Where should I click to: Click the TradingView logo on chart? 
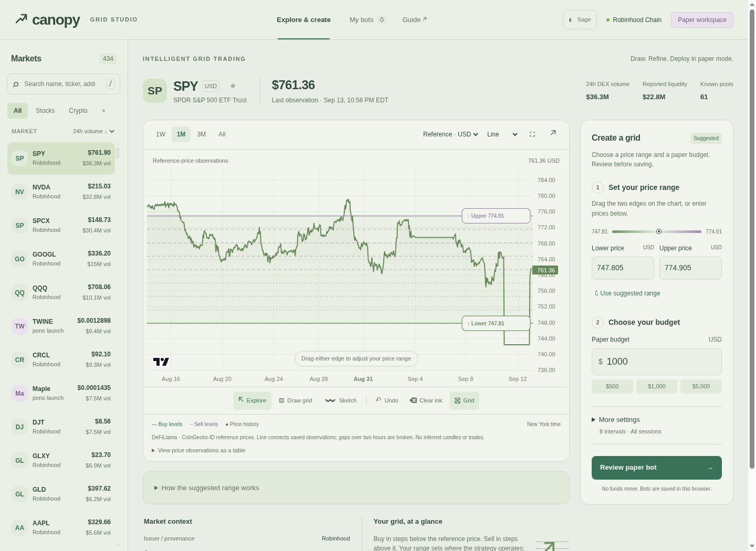[x=161, y=362]
